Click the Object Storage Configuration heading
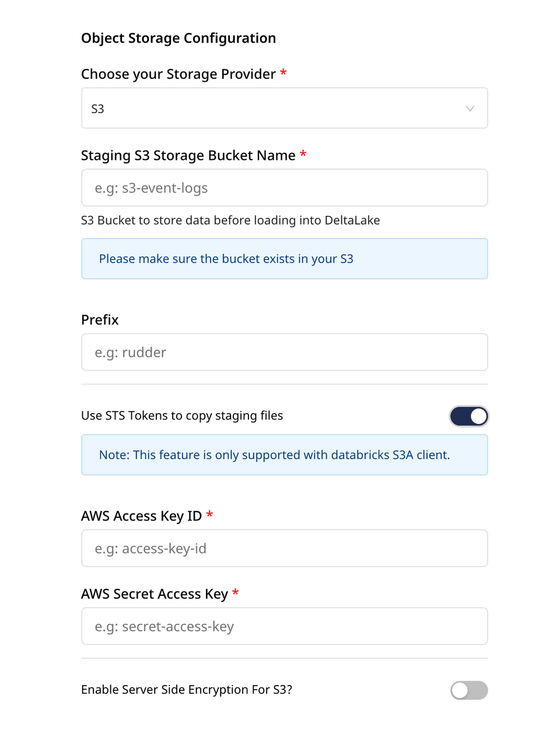This screenshot has height=734, width=560. (178, 38)
